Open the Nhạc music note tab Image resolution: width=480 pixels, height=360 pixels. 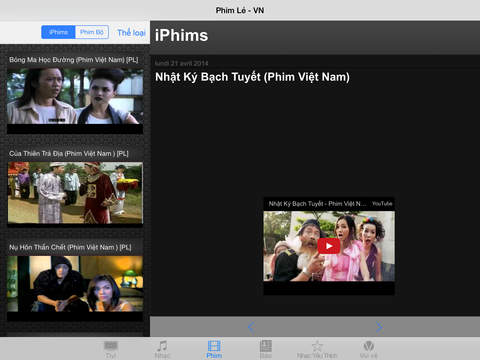pos(162,349)
